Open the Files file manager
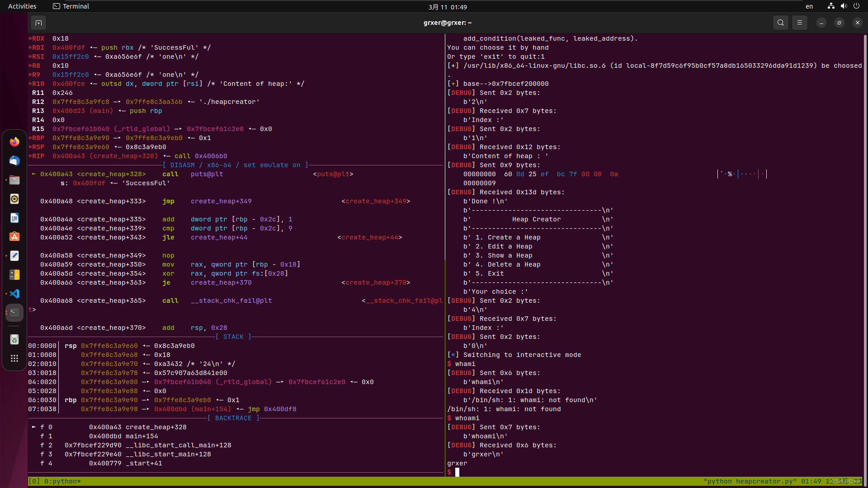The height and width of the screenshot is (488, 868). click(14, 180)
